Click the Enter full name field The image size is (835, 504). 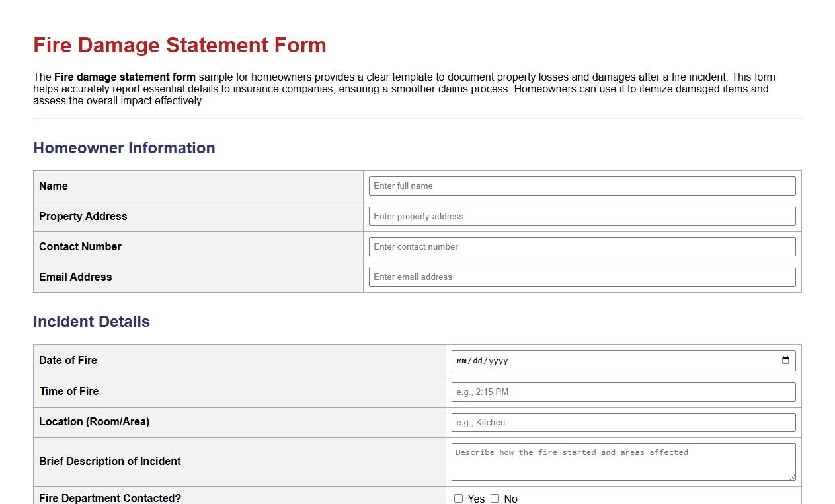click(582, 186)
